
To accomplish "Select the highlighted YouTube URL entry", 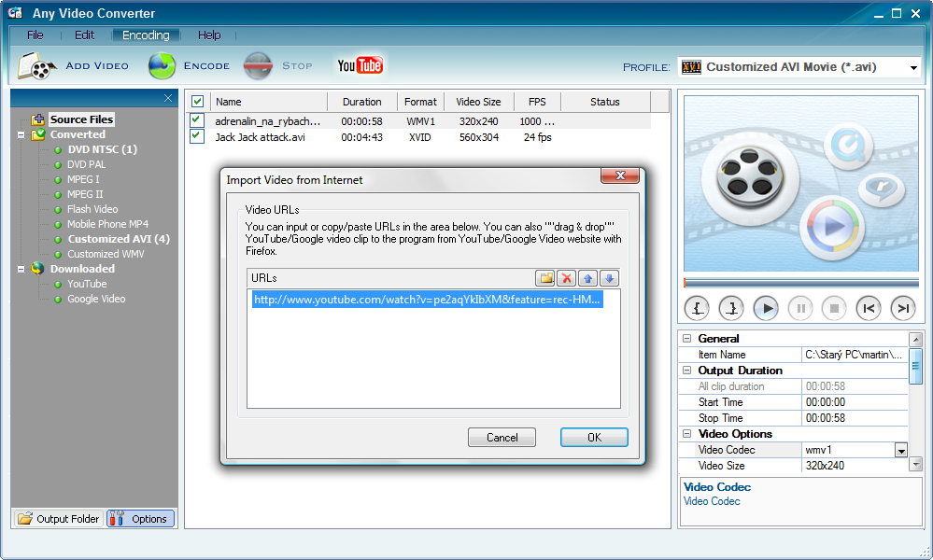I will (427, 300).
